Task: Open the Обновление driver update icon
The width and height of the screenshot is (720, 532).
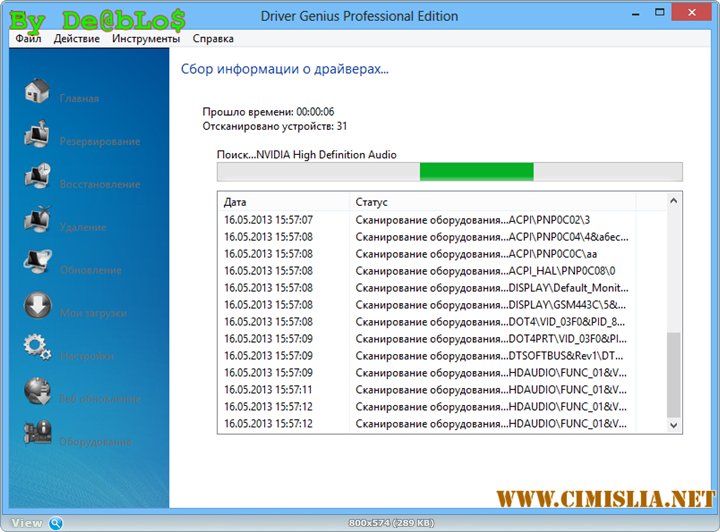Action: click(37, 263)
